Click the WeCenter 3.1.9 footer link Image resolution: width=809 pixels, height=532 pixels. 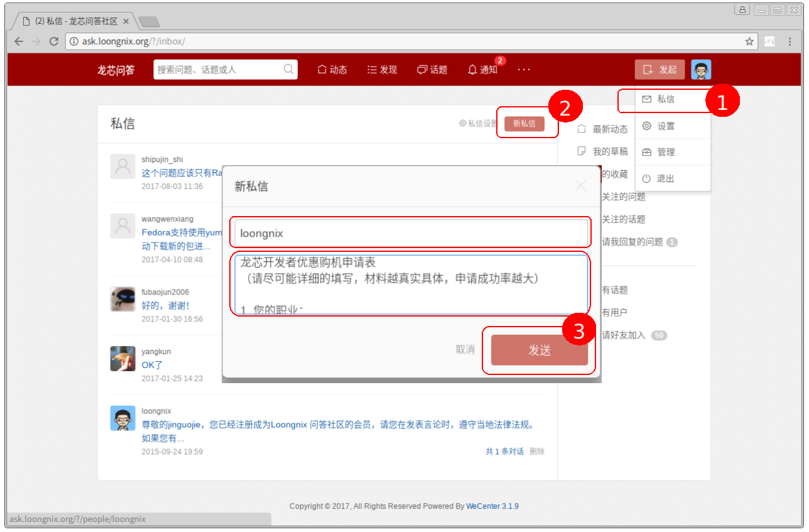(492, 506)
